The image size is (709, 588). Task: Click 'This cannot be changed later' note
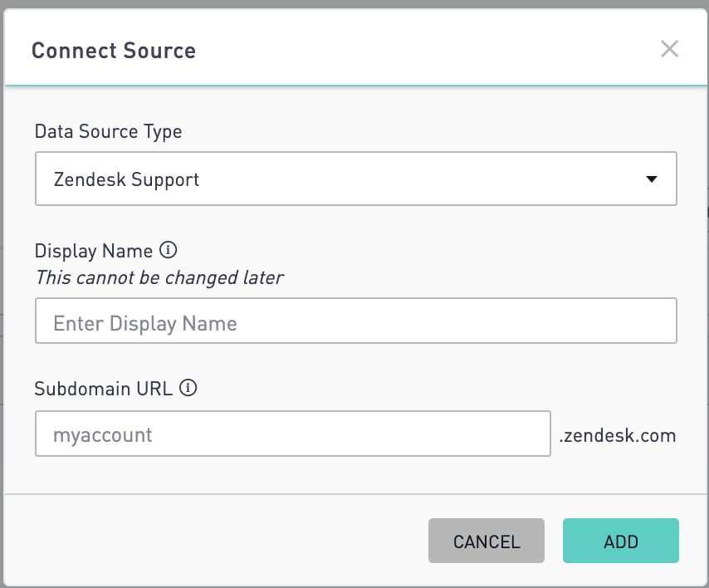click(x=159, y=277)
